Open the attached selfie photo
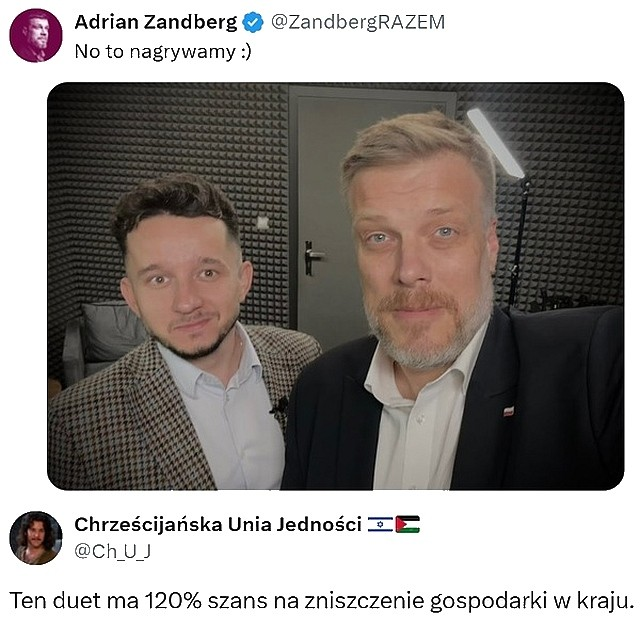This screenshot has width=640, height=624. 336,286
